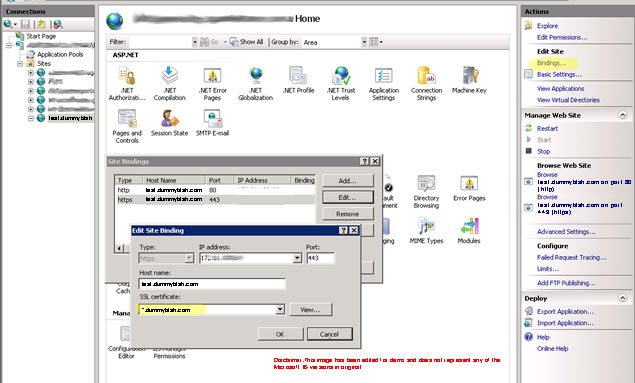Viewport: 635px width, 383px height.
Task: Open the IP address dropdown in Edit Site Binding
Action: coord(297,258)
